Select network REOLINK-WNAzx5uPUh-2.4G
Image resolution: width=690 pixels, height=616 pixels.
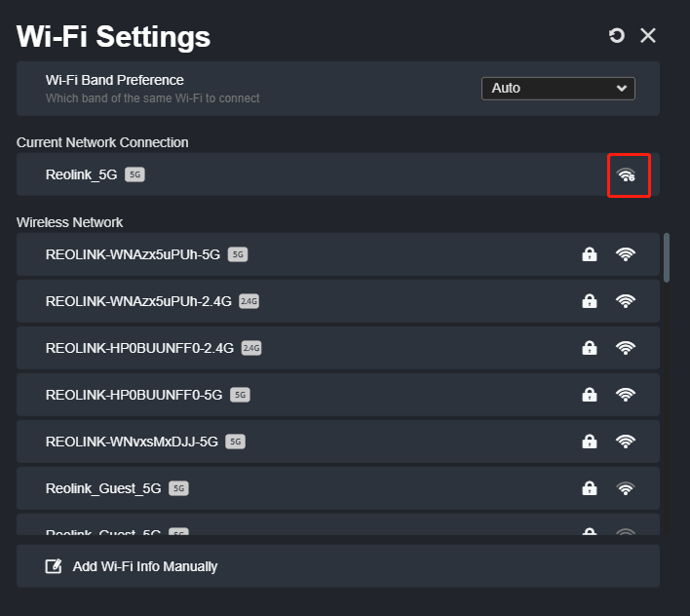pyautogui.click(x=338, y=301)
